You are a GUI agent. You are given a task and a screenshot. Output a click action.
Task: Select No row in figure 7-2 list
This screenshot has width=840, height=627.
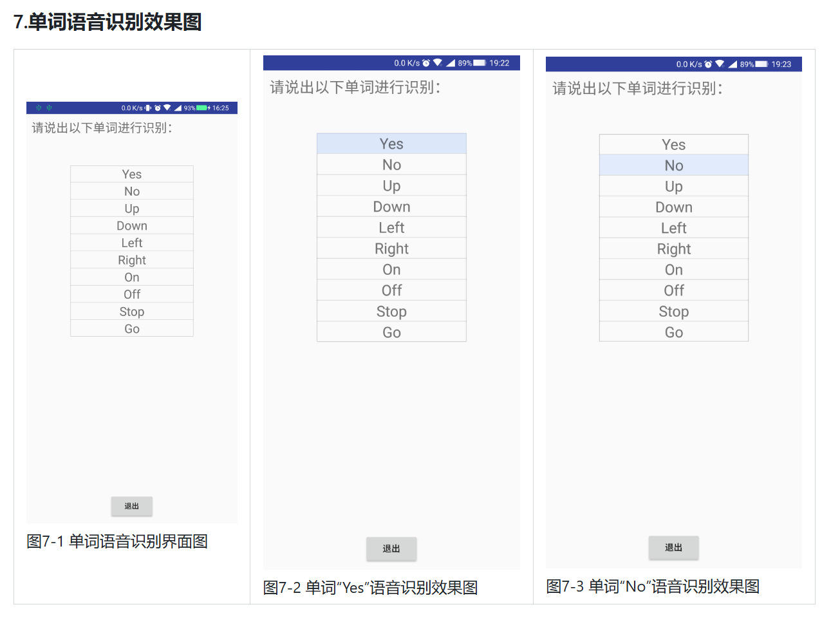(391, 165)
